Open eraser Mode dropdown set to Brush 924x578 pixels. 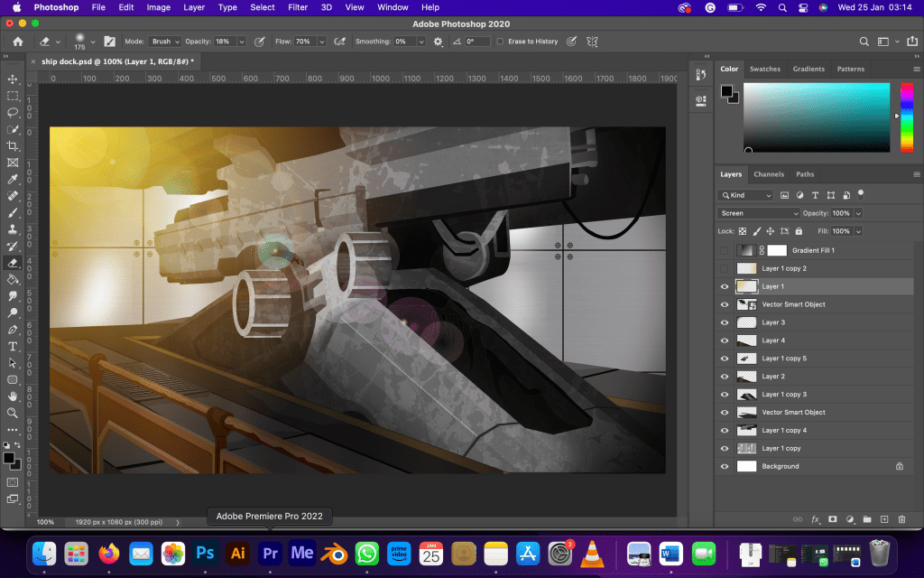click(165, 42)
